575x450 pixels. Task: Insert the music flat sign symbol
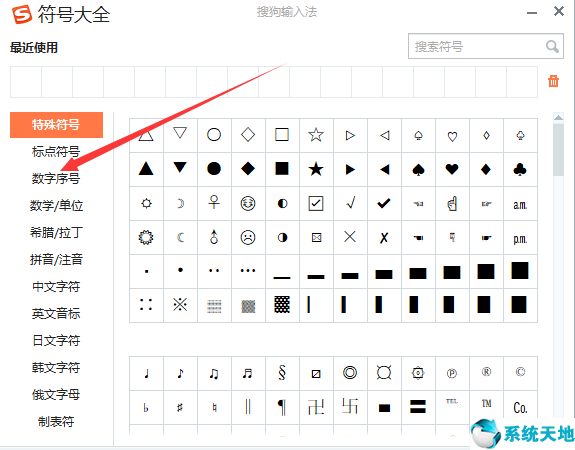(x=146, y=407)
